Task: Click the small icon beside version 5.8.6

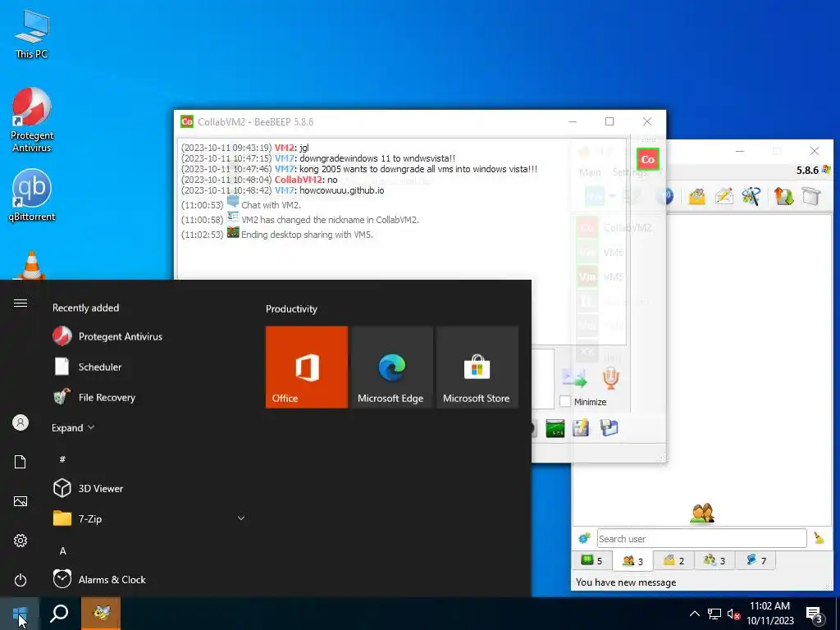Action: [x=825, y=170]
